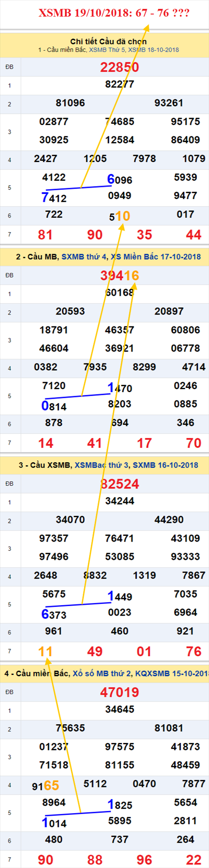Viewport: 209px width, 868px height.
Task: Select first prize number 82277
Action: [x=120, y=84]
